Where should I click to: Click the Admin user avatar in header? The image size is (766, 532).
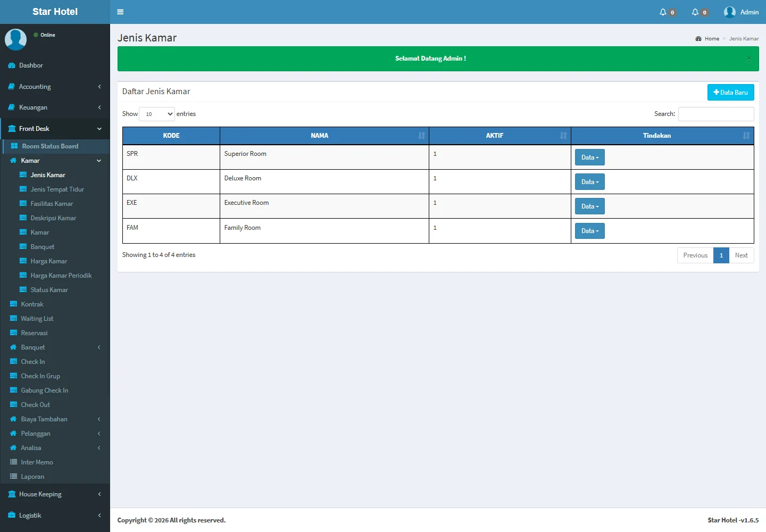click(730, 12)
